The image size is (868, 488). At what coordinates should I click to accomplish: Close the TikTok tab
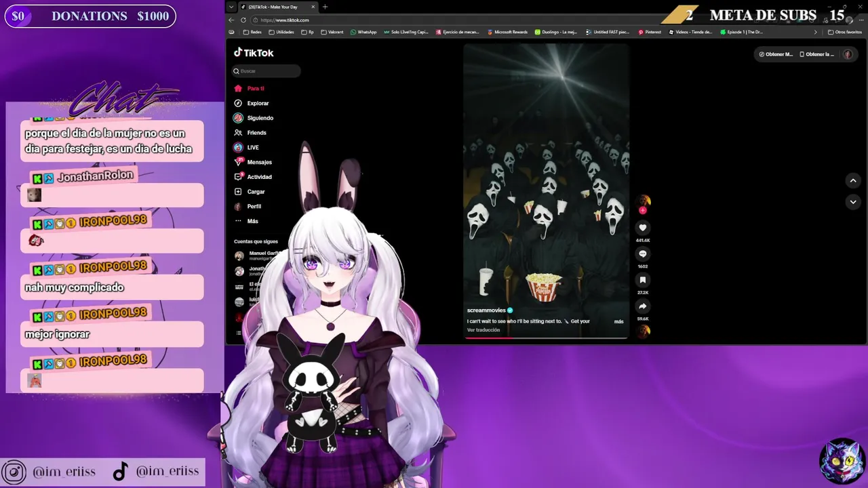click(313, 7)
